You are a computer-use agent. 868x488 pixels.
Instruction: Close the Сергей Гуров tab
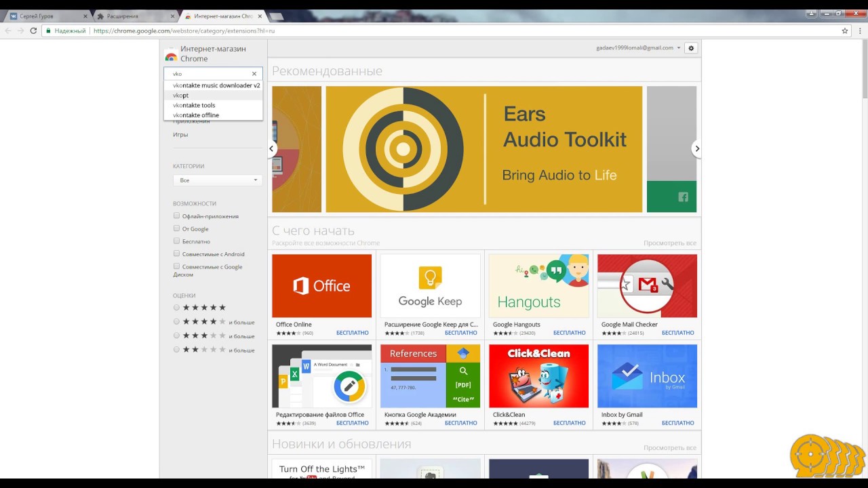click(85, 16)
